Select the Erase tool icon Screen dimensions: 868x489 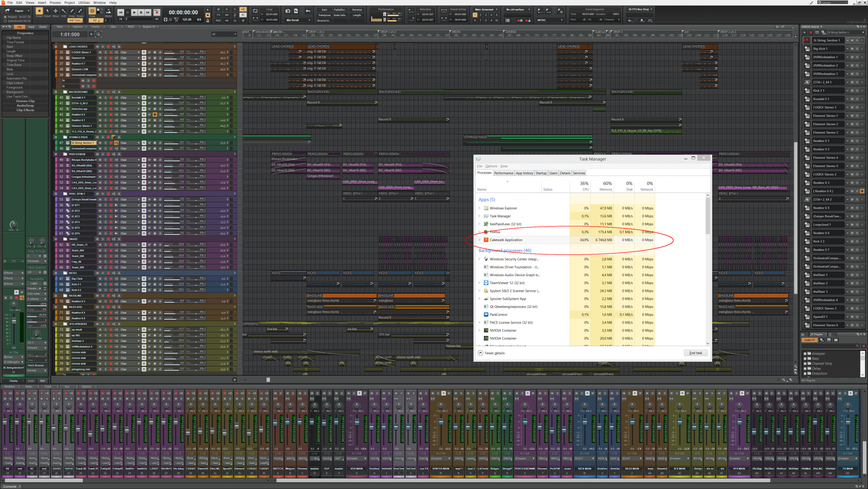tap(80, 11)
